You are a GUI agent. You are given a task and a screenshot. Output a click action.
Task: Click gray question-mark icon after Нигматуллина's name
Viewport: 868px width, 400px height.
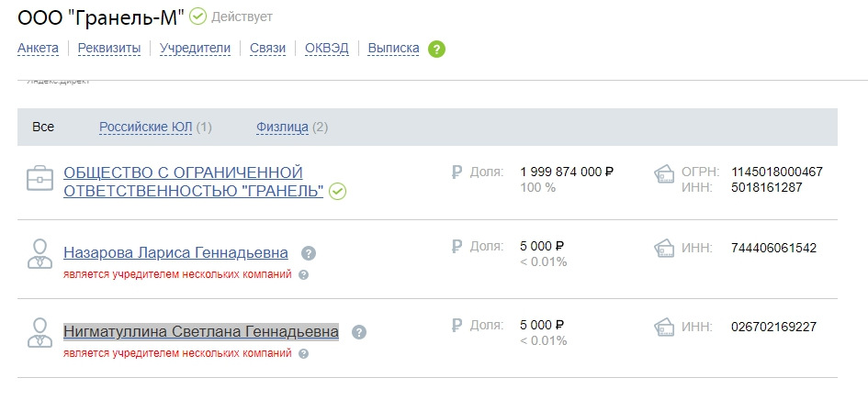[x=359, y=332]
